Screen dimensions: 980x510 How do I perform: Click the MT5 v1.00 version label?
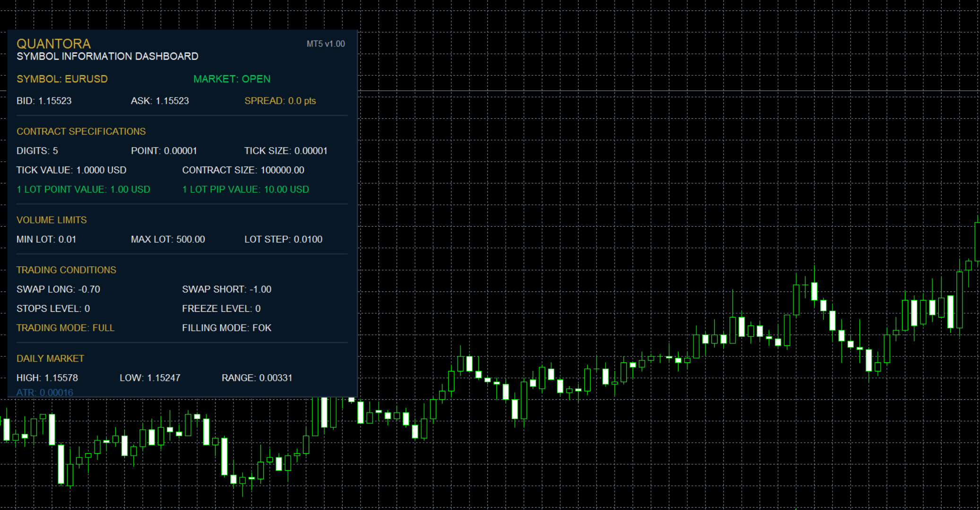pos(326,44)
